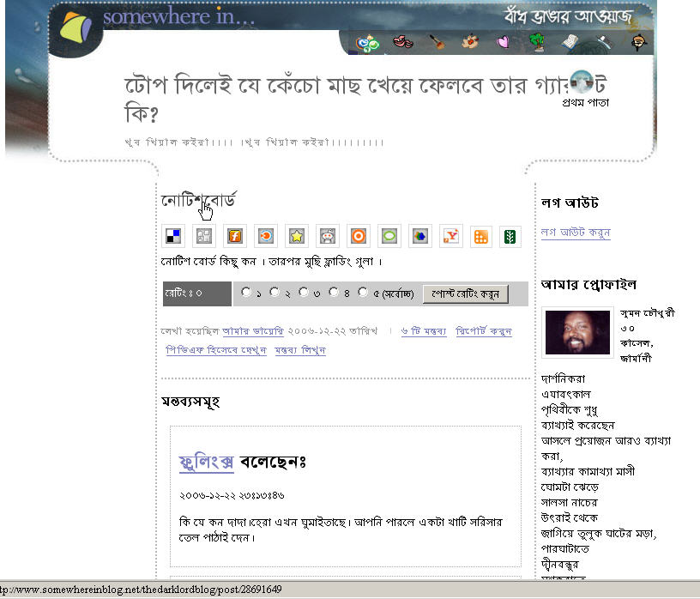The image size is (700, 599).
Task: Click the face with hat icon
Action: [639, 42]
